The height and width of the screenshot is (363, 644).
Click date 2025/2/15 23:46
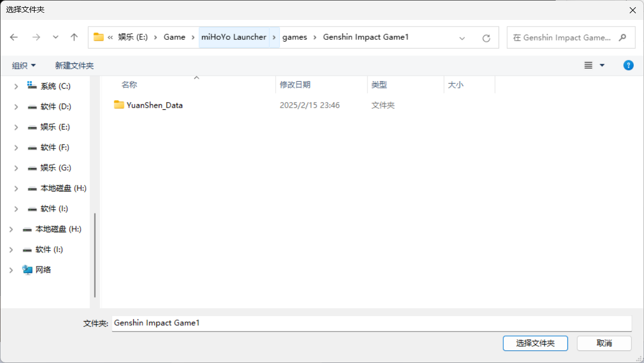click(x=310, y=105)
